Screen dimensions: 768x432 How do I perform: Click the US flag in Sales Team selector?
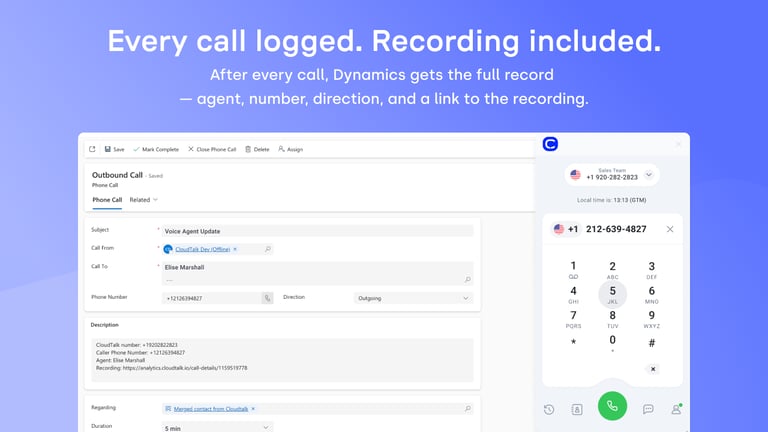point(576,175)
